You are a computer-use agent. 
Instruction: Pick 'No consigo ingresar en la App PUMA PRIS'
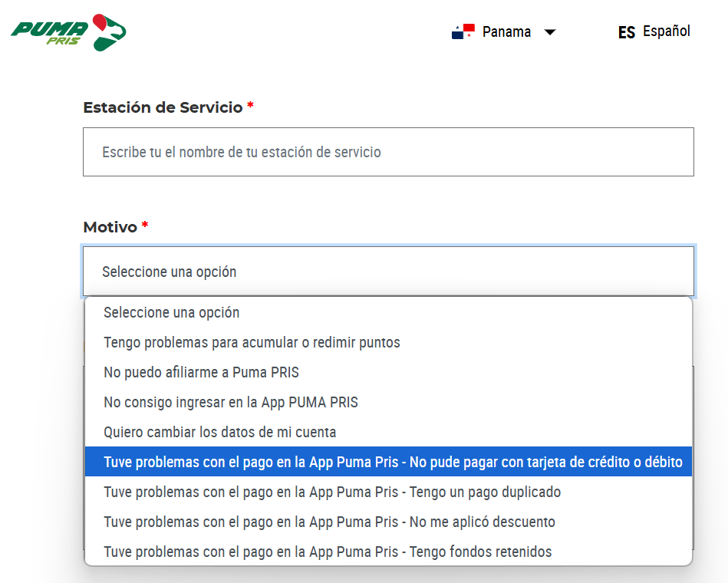click(231, 403)
